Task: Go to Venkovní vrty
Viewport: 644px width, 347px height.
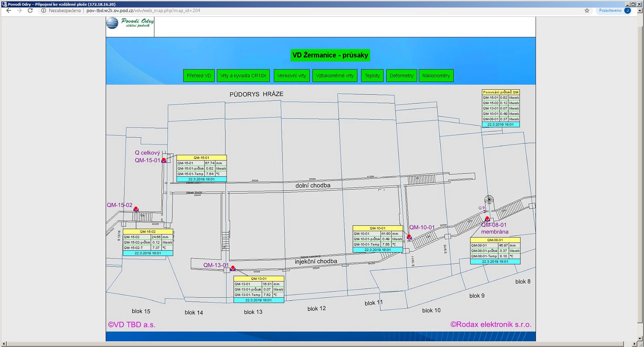Action: [x=292, y=76]
